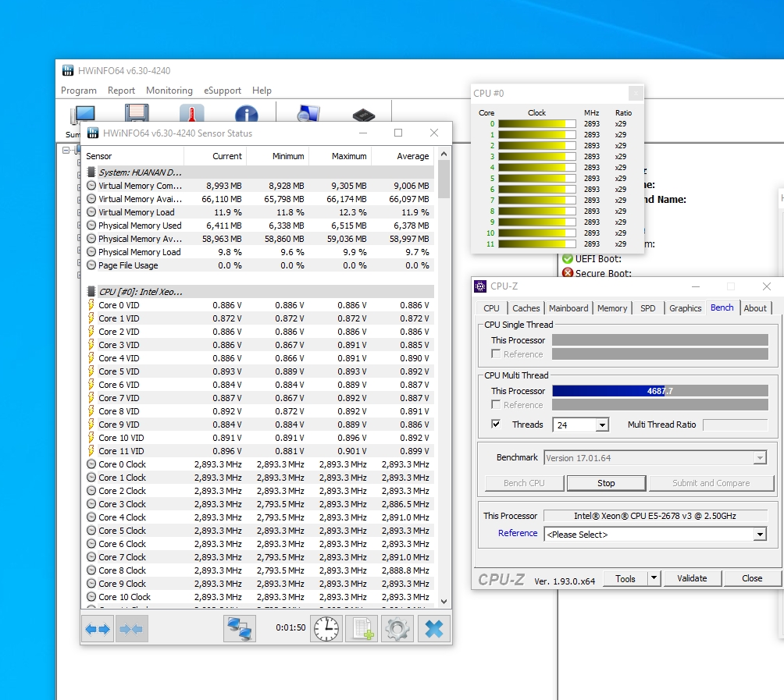
Task: Open sensor settings gear icon
Action: (397, 629)
